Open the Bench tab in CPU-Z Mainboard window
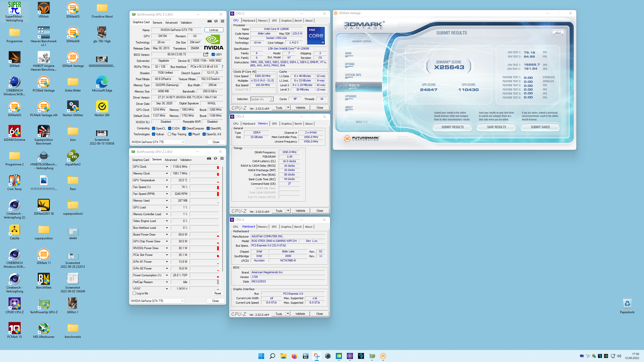The width and height of the screenshot is (644, 362). click(x=298, y=227)
